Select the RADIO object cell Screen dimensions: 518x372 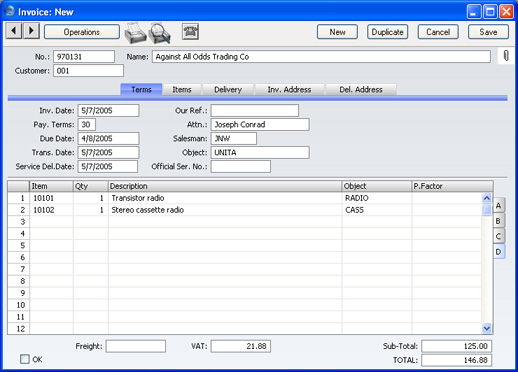tap(377, 198)
